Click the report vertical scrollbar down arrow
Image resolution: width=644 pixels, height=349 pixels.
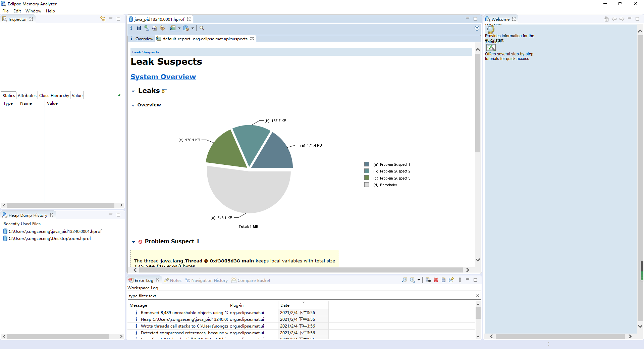pyautogui.click(x=478, y=260)
